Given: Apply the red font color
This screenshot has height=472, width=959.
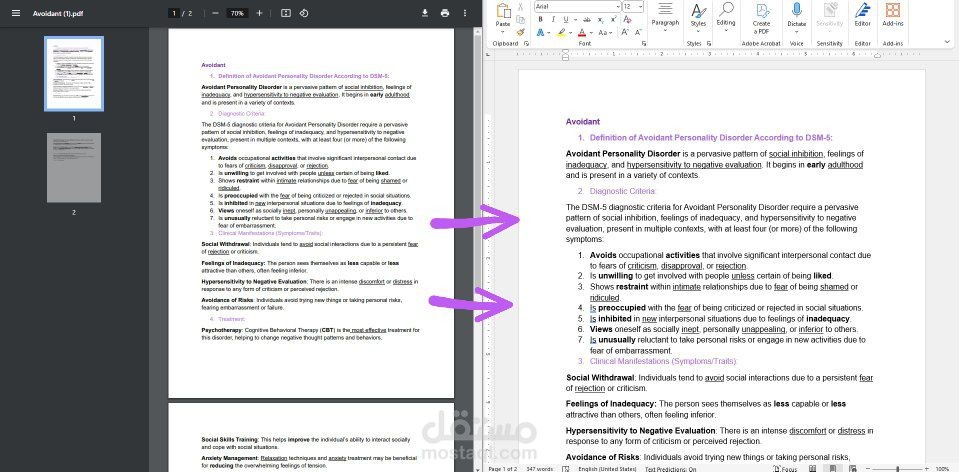Looking at the screenshot, I should click(582, 32).
